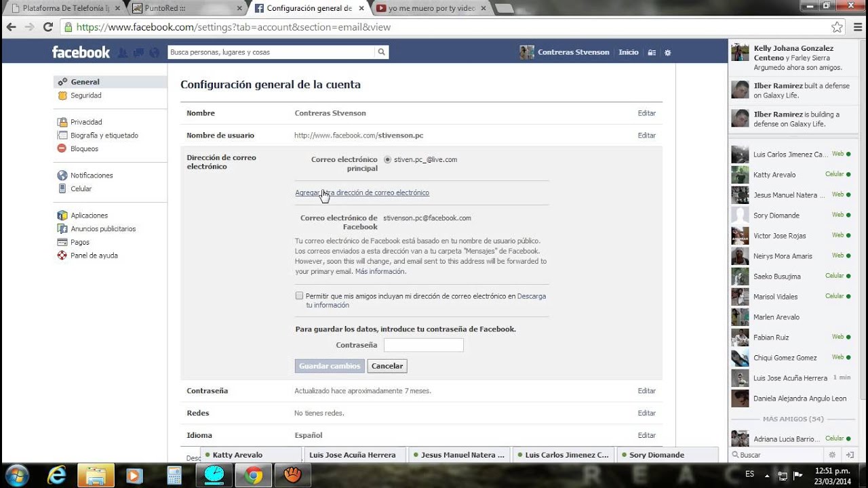Click Editar next to Nombre de usuario

pyautogui.click(x=647, y=136)
